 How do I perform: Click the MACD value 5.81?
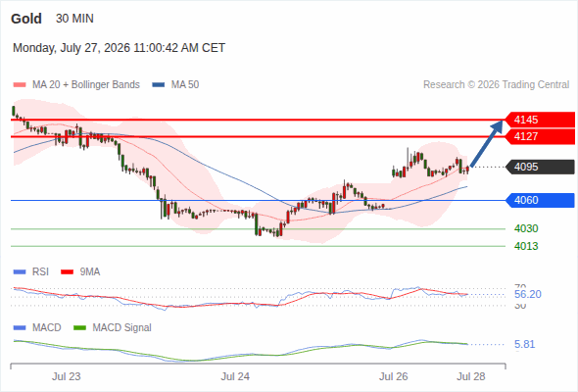(x=524, y=344)
